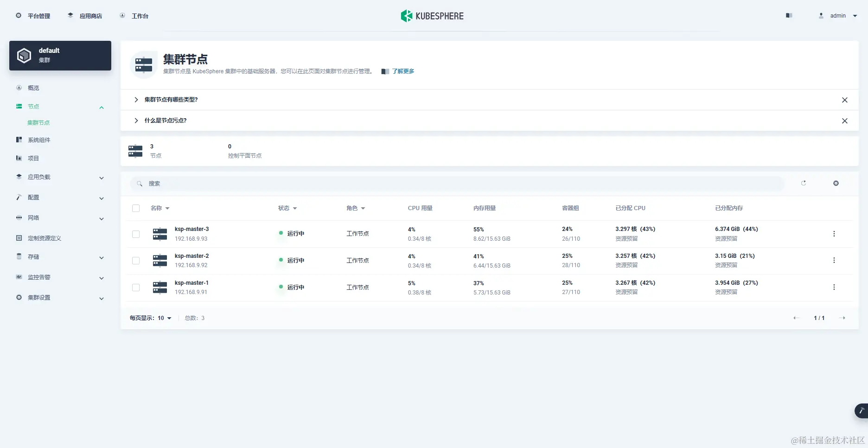
Task: Open 系统组件 in sidebar
Action: tap(39, 140)
